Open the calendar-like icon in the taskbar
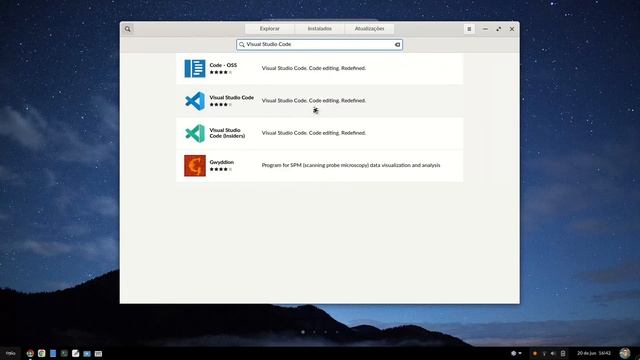This screenshot has height=360, width=640. click(98, 354)
